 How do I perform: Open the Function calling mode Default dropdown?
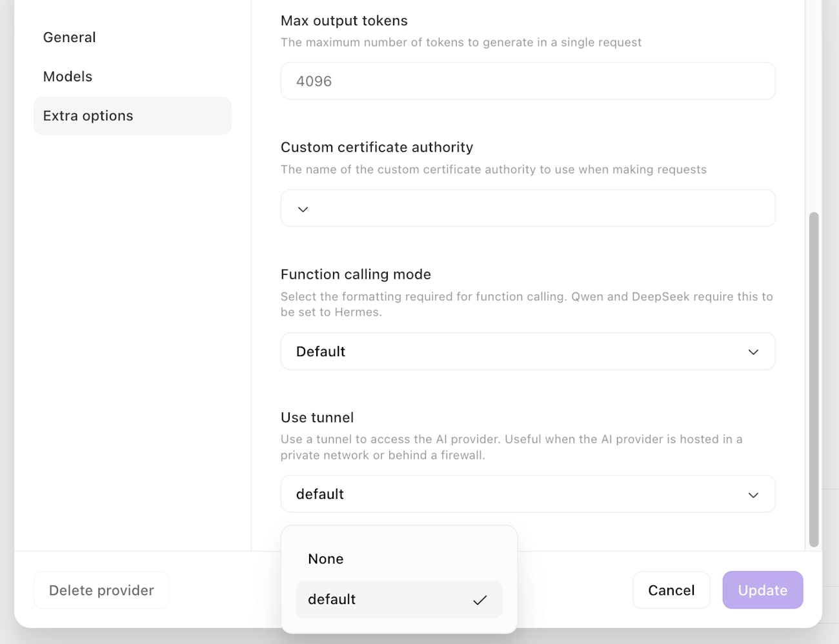pos(527,352)
